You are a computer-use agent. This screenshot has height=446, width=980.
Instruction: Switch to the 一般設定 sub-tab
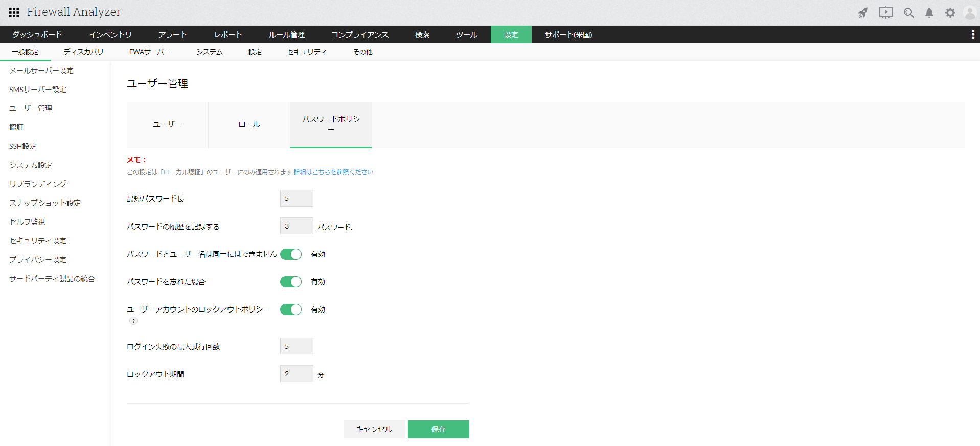pos(25,52)
